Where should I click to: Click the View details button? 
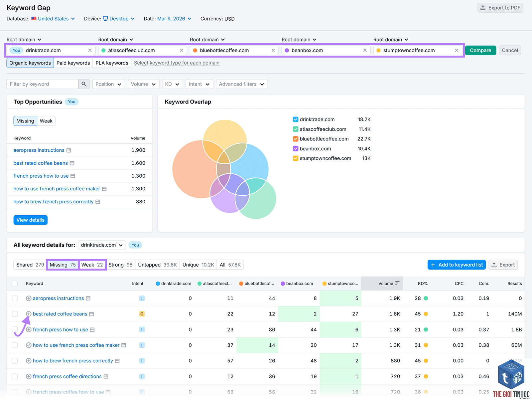pyautogui.click(x=30, y=220)
